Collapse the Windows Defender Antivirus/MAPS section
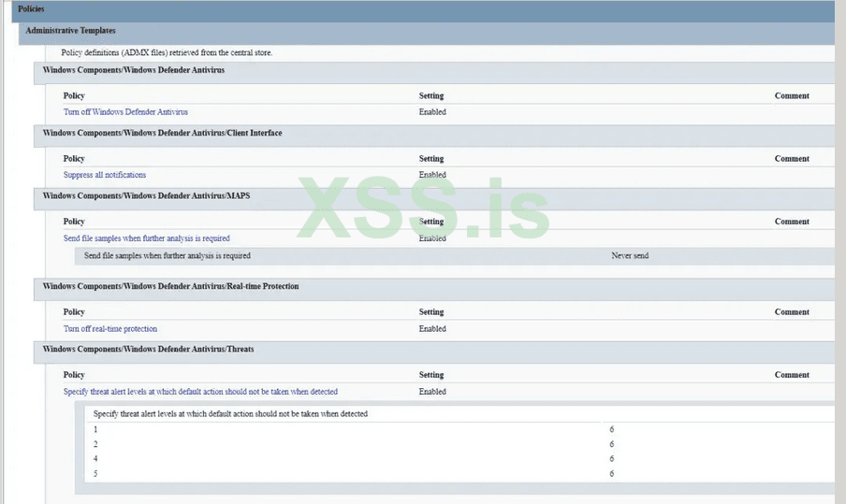This screenshot has height=504, width=846. point(434,199)
